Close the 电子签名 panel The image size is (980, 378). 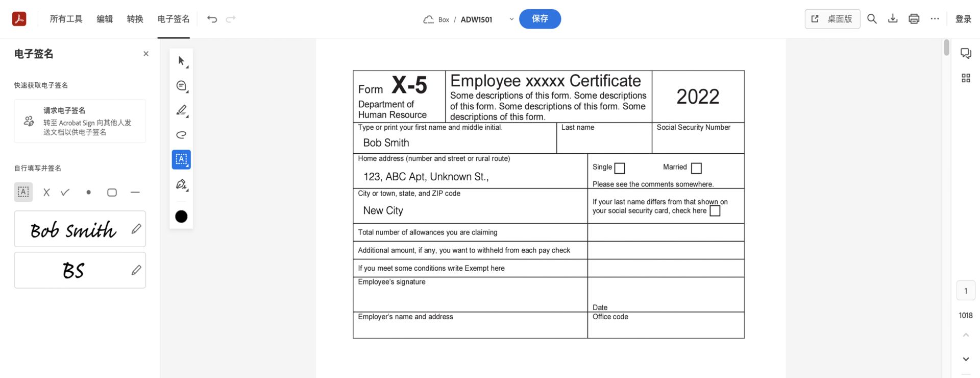click(146, 54)
